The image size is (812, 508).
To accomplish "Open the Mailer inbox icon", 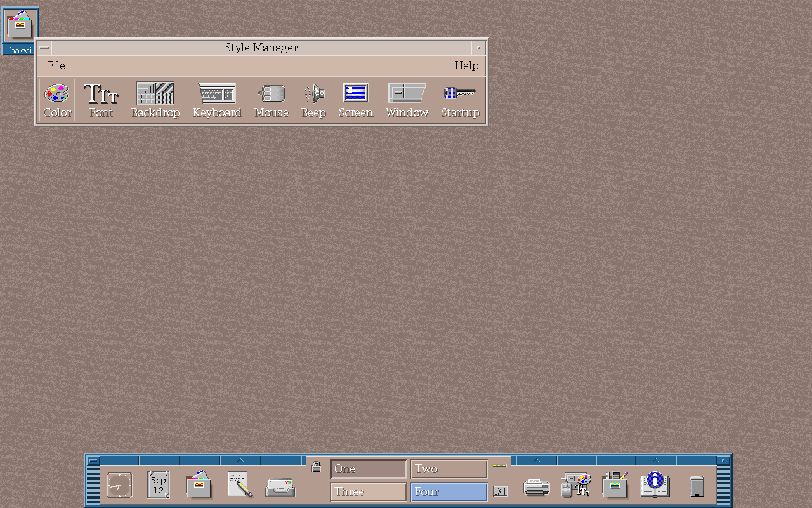I will [x=280, y=486].
